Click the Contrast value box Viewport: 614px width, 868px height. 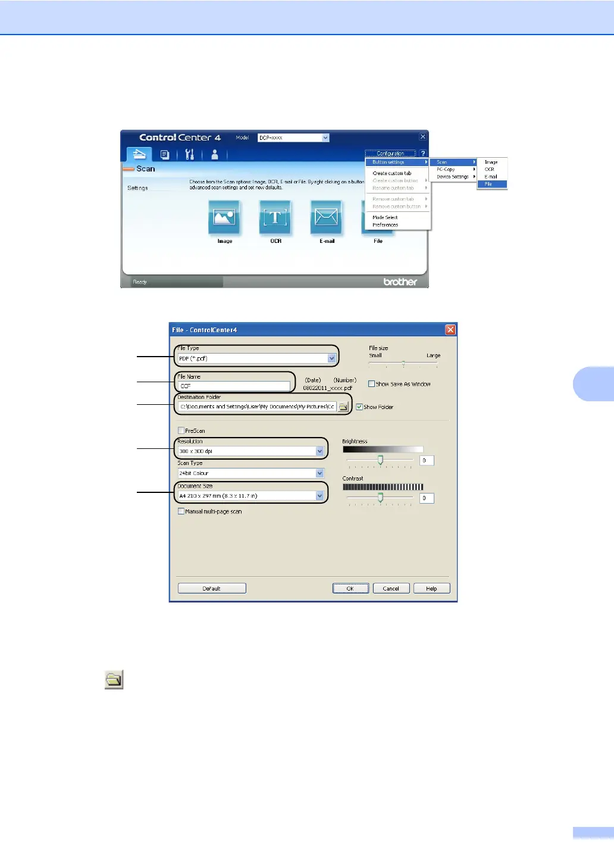tap(427, 498)
